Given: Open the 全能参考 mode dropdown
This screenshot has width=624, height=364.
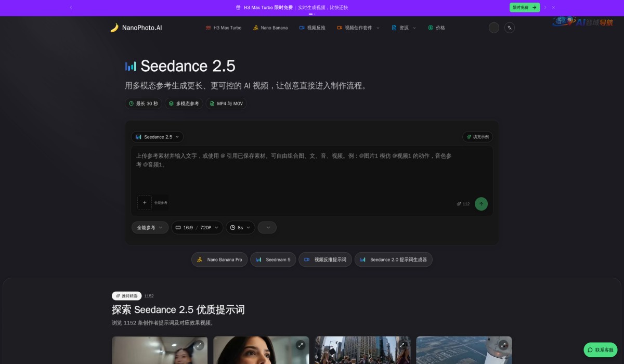Looking at the screenshot, I should click(150, 227).
